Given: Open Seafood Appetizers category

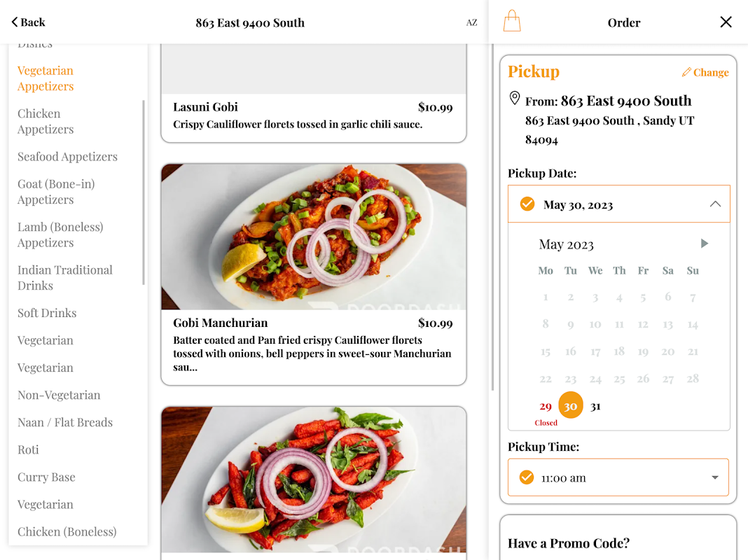Looking at the screenshot, I should tap(67, 157).
